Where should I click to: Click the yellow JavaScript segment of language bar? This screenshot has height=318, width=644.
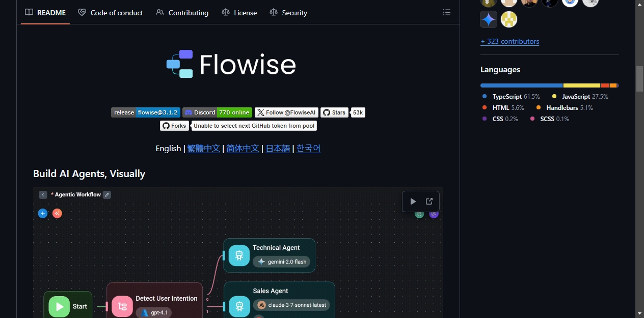click(582, 85)
